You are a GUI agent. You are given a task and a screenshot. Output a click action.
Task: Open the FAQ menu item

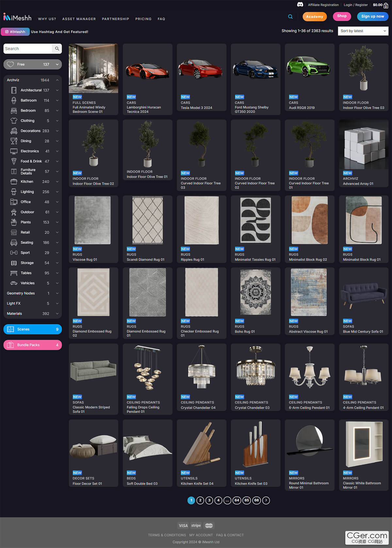coord(161,19)
